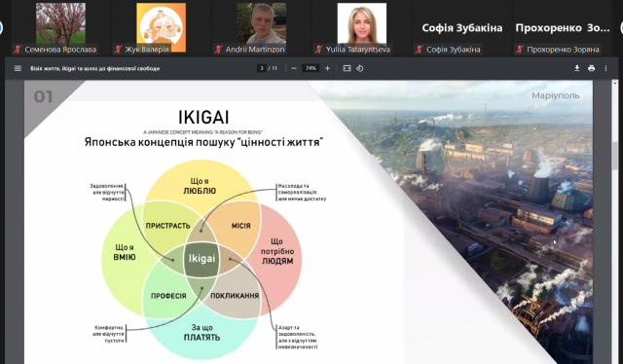Image resolution: width=623 pixels, height=364 pixels.
Task: Click the slide number 01 label
Action: [43, 96]
